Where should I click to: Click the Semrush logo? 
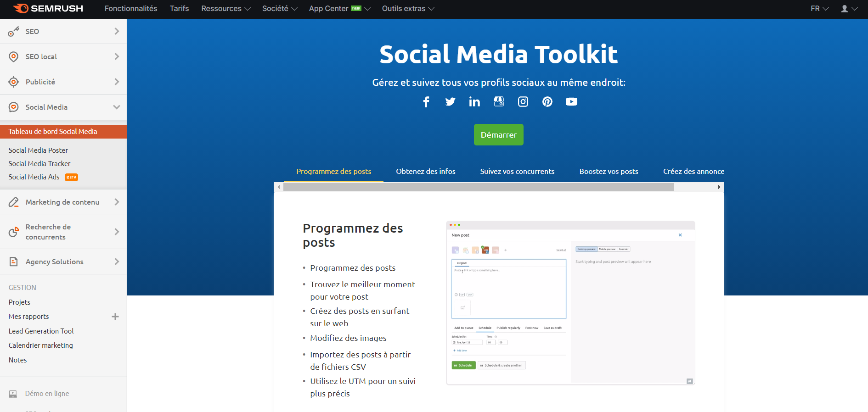(48, 8)
